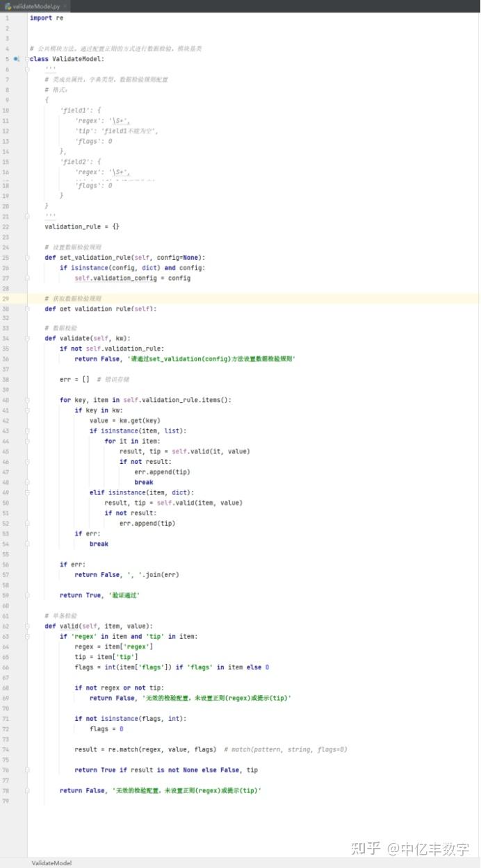The image size is (481, 868).
Task: Collapse the ValidateModel class fold marker
Action: [x=28, y=59]
